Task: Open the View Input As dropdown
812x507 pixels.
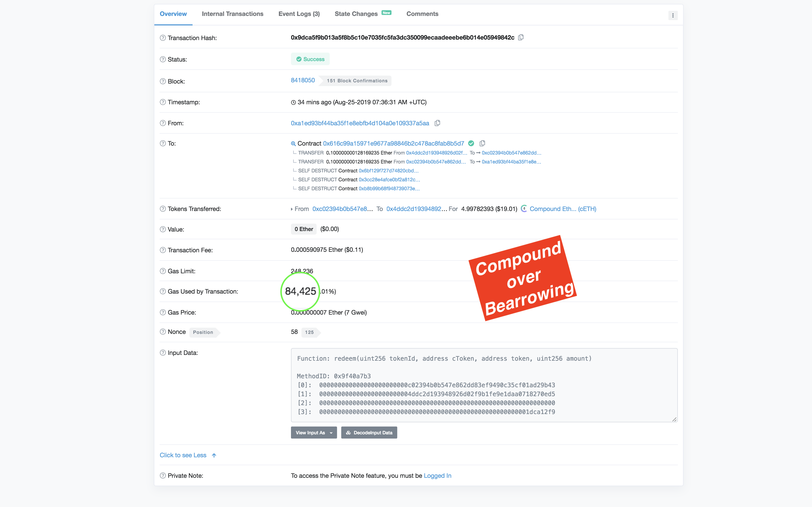Action: [x=314, y=433]
